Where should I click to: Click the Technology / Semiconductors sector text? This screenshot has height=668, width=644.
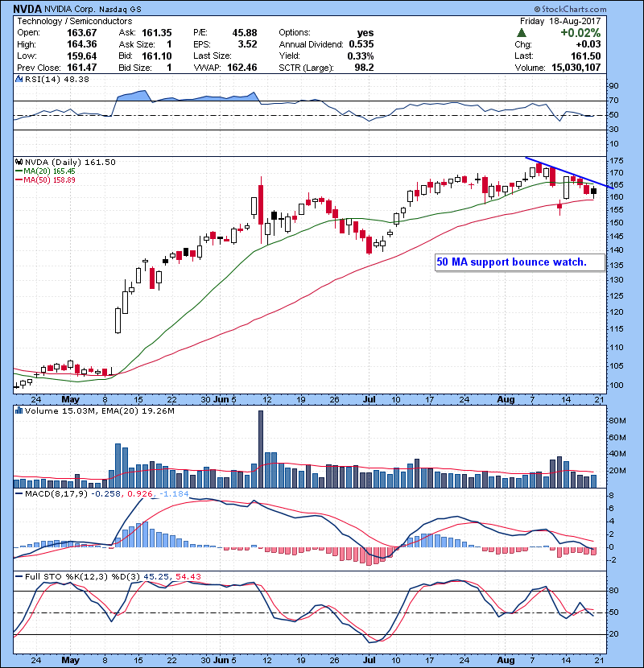point(75,21)
